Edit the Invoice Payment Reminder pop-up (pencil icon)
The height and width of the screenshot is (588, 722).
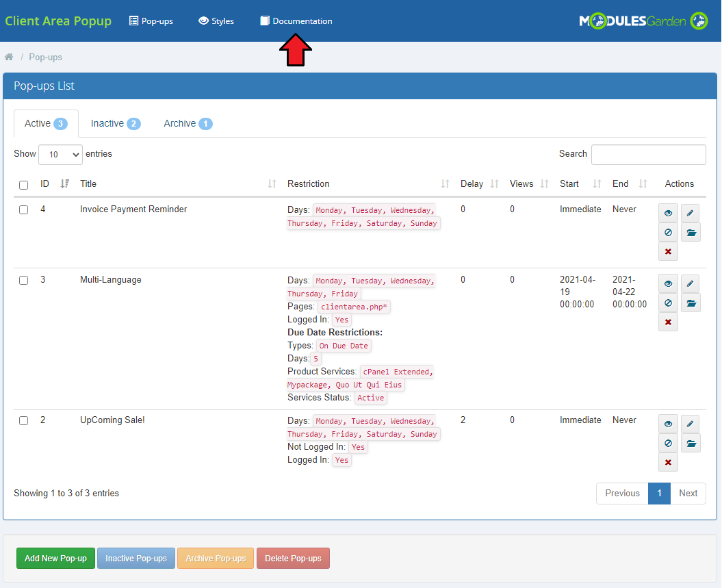point(691,213)
